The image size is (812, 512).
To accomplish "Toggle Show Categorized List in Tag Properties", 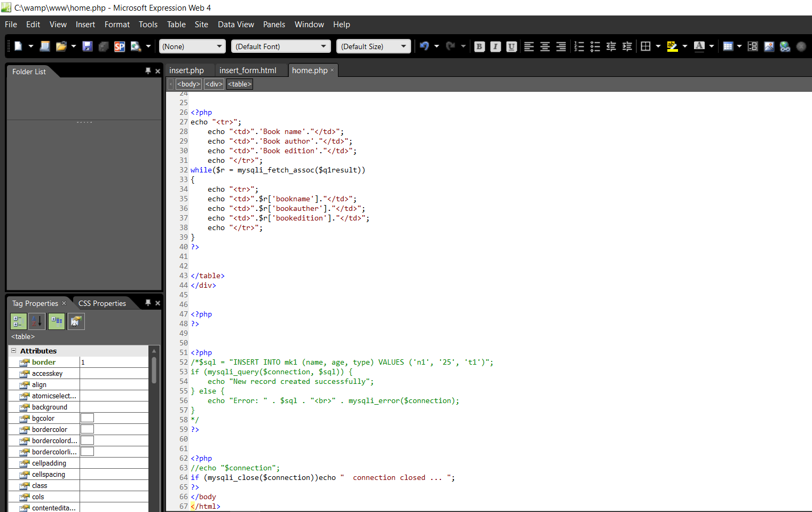I will tap(18, 321).
